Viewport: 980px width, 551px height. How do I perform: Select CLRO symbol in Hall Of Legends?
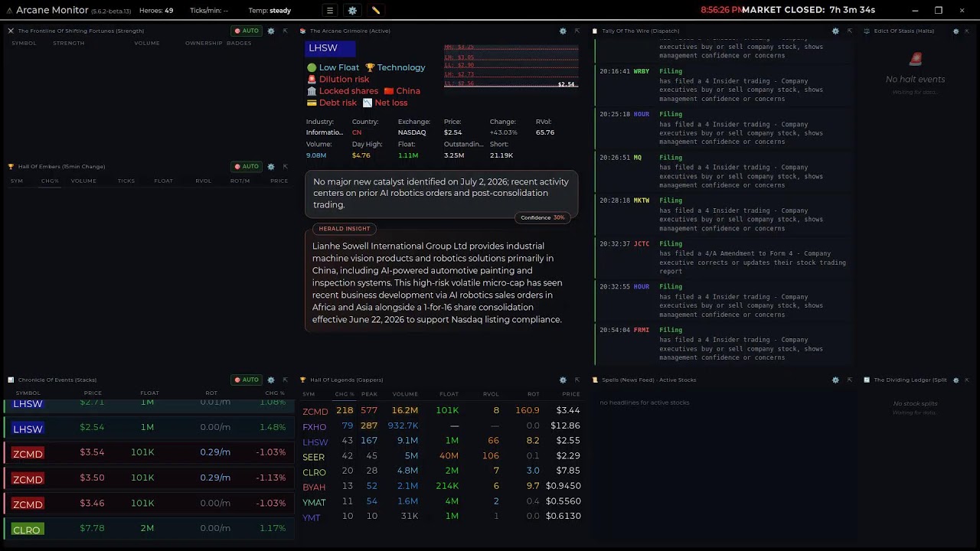(314, 472)
